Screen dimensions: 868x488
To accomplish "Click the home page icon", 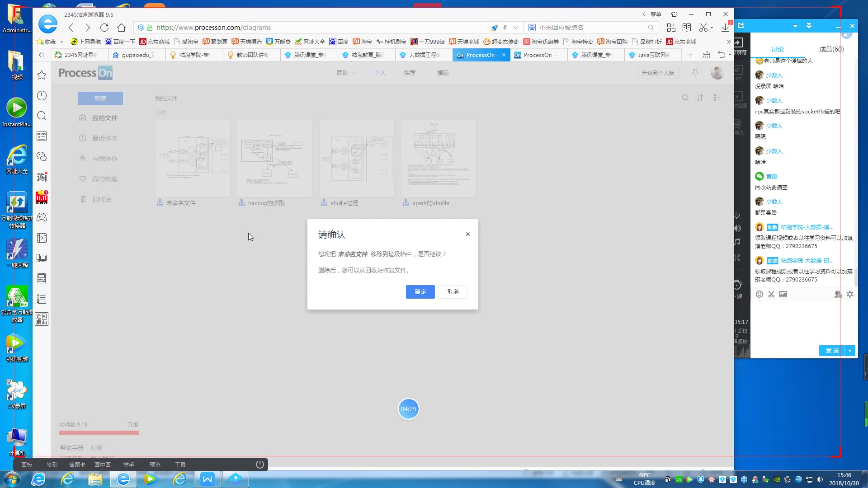I will [x=121, y=28].
